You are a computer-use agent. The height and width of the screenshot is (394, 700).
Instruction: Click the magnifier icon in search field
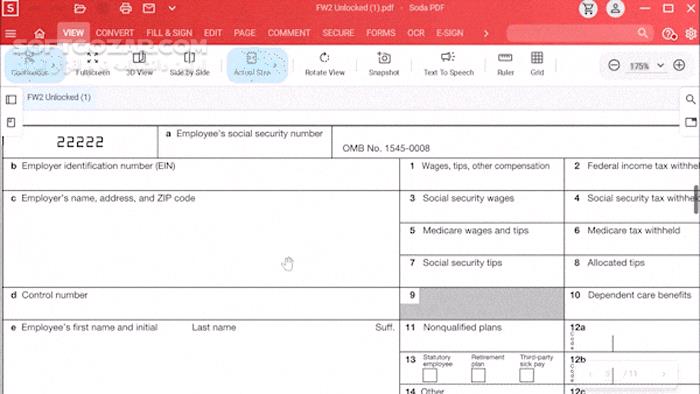click(642, 33)
